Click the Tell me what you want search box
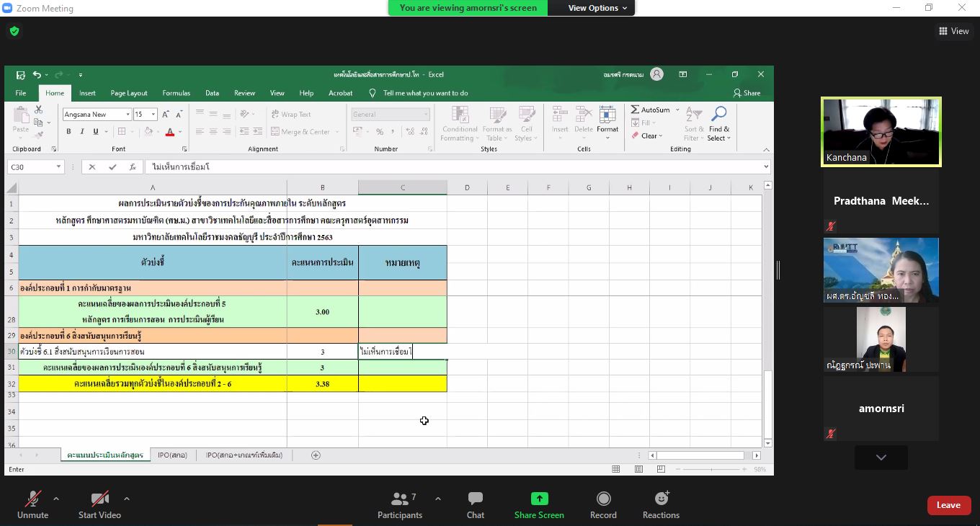 click(425, 93)
